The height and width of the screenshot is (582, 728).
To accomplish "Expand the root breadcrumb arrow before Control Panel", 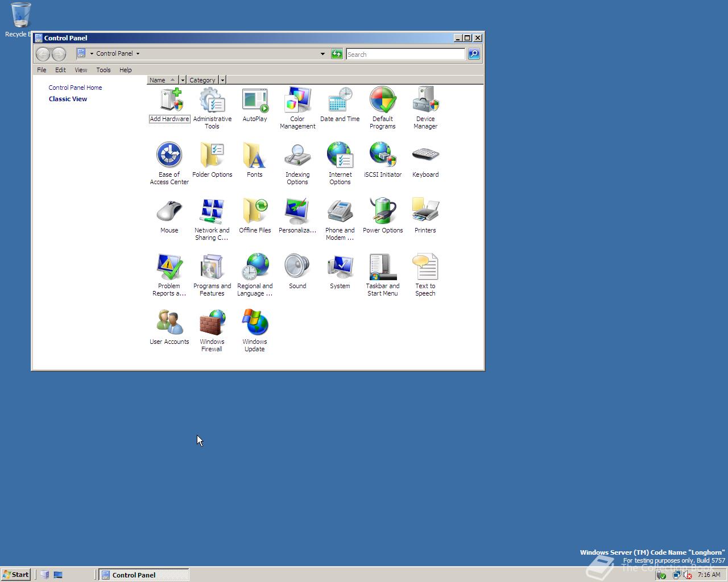I will [92, 53].
